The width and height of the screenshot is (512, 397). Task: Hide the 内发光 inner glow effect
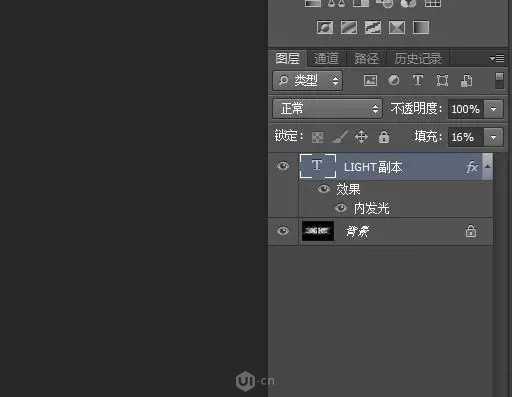[x=341, y=208]
